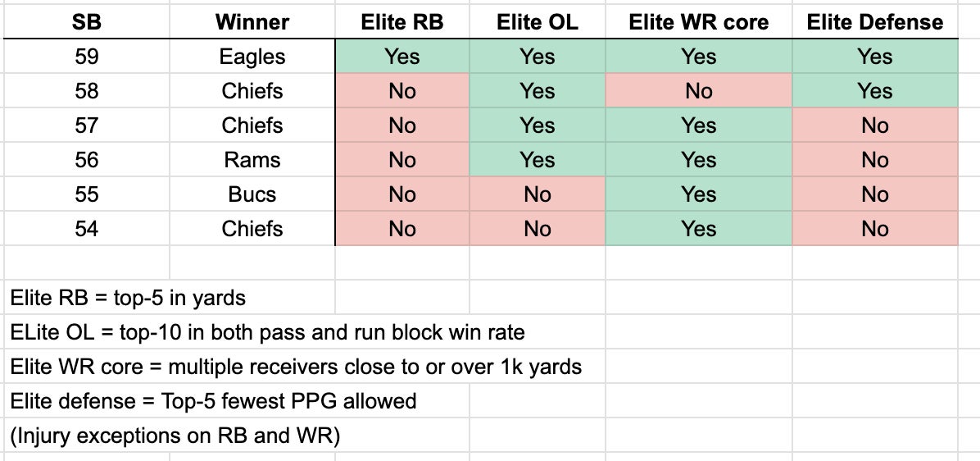The height and width of the screenshot is (461, 980).
Task: Select the 'Elite defense = Top-5 fewest PPG' note
Action: coord(213,401)
